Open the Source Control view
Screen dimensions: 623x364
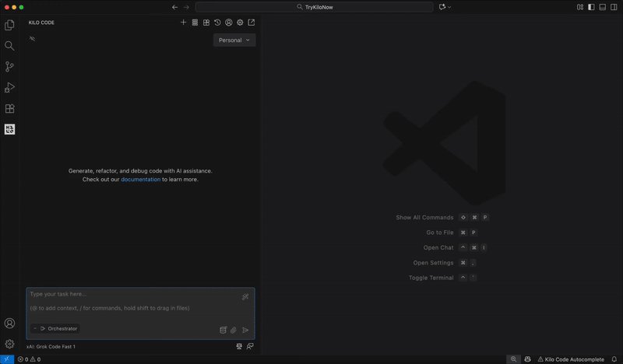point(9,67)
